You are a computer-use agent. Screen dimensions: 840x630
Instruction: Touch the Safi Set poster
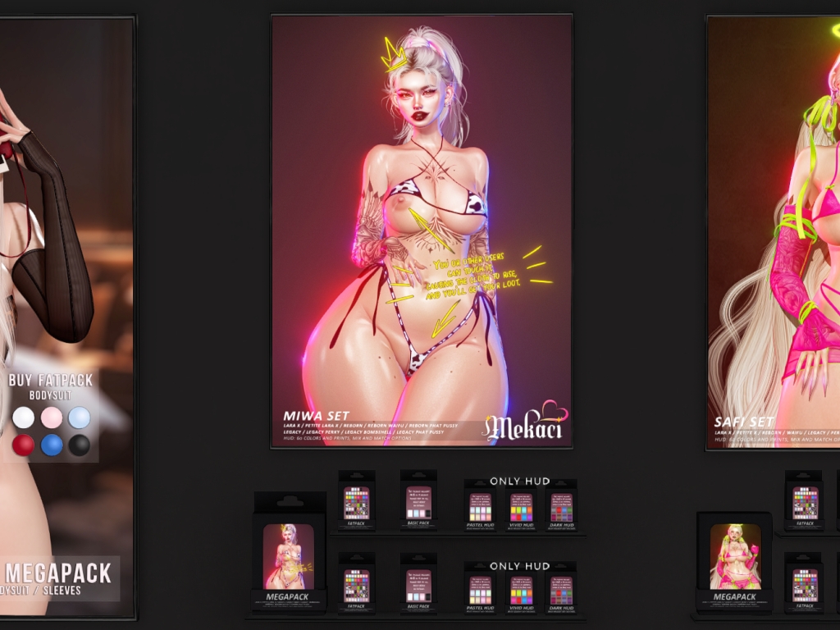pos(773,232)
